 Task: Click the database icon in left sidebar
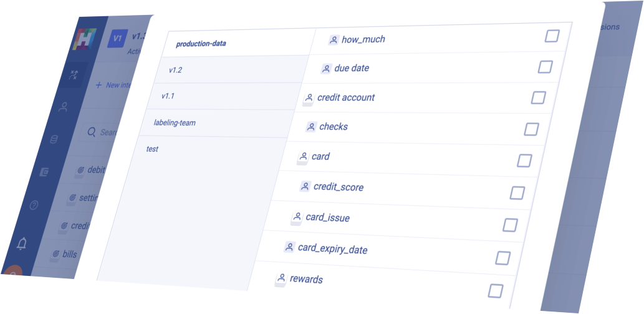(x=54, y=139)
